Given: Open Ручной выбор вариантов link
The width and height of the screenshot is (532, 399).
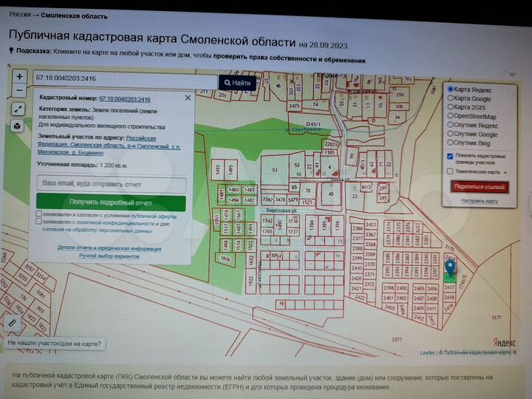Looking at the screenshot, I should coord(109,256).
